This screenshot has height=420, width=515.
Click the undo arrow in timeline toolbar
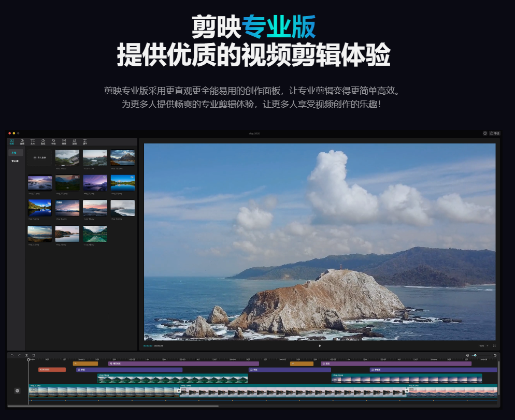coord(12,355)
